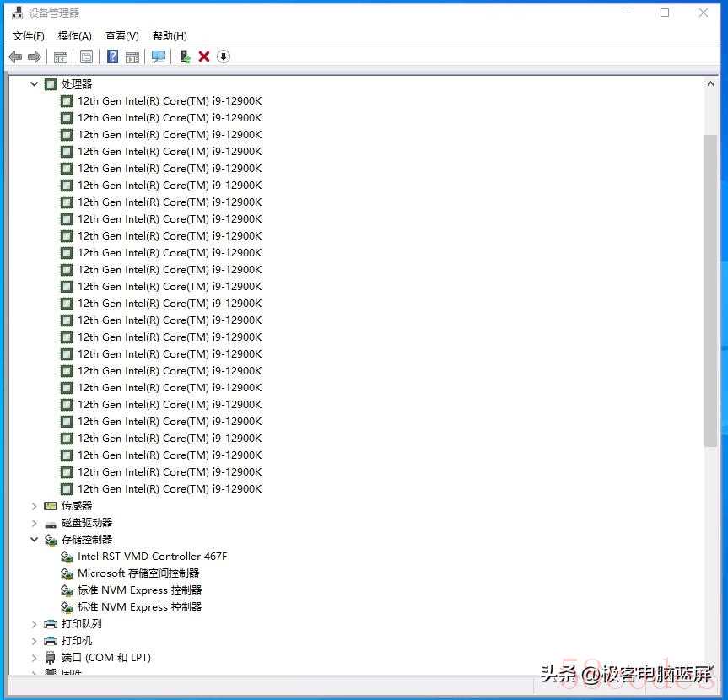Click the 处理器 category chip icon
Viewport: 728px width, 700px height.
(x=50, y=84)
